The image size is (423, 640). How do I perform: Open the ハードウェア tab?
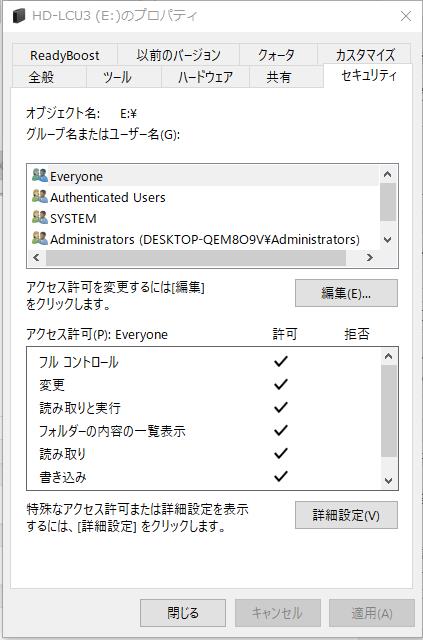205,77
